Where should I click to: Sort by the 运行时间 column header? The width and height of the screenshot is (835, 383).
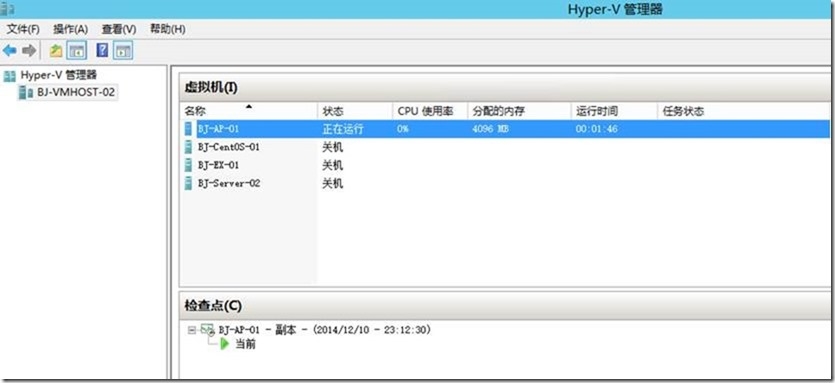pos(614,111)
